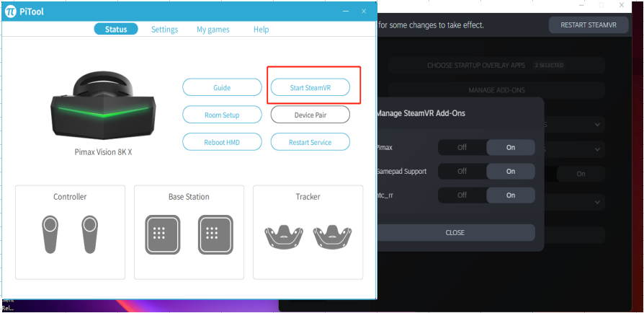Screen dimensions: 644x313
Task: Click Reboot HMD
Action: coord(222,142)
